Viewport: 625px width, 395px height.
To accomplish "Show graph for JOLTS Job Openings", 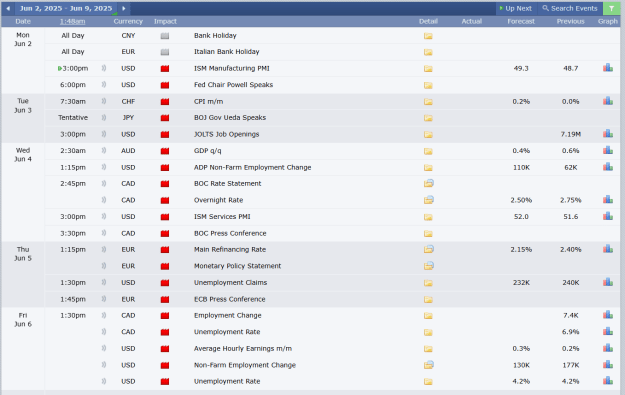I will [x=608, y=134].
